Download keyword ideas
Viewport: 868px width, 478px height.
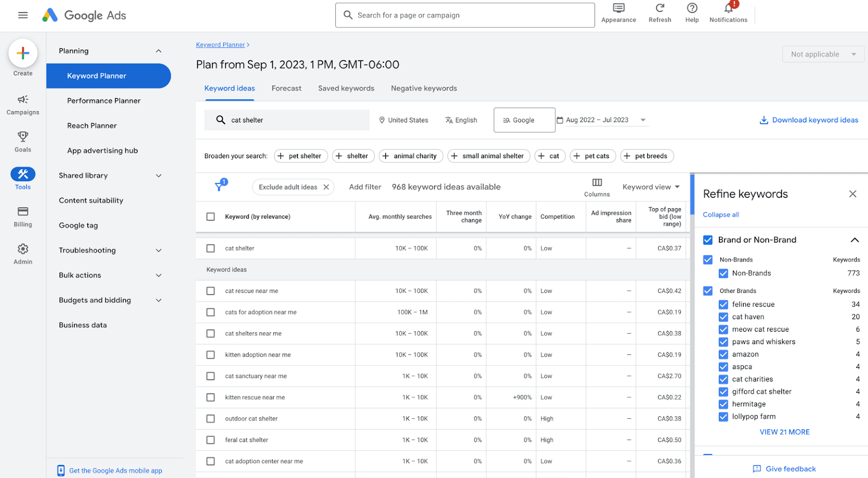point(809,120)
